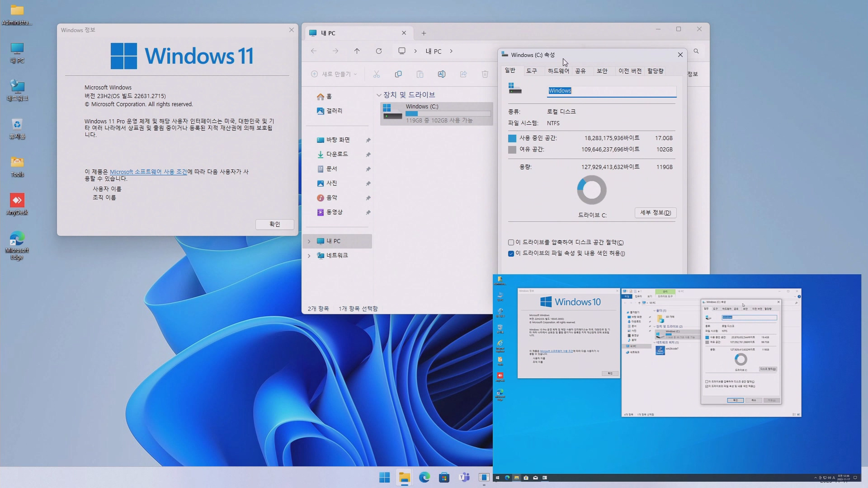Go up one folder level
Image resolution: width=868 pixels, height=488 pixels.
point(357,51)
